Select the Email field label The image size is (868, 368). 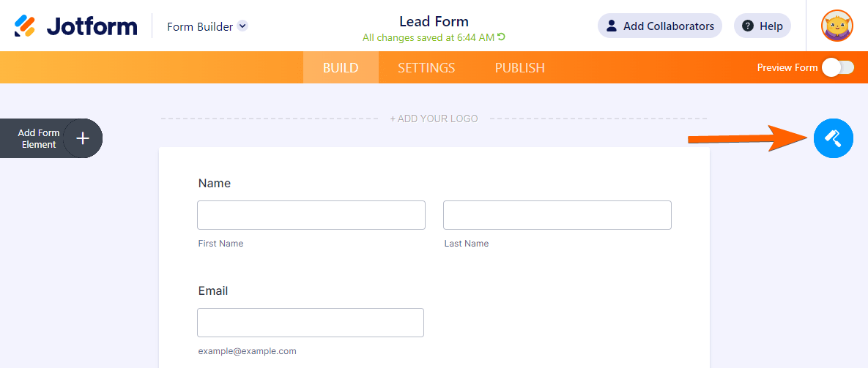[x=213, y=291]
